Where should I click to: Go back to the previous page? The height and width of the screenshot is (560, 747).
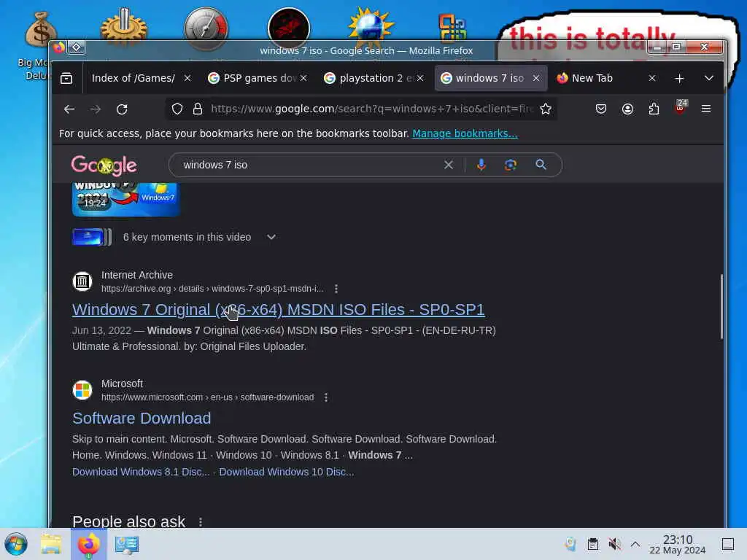[x=69, y=109]
